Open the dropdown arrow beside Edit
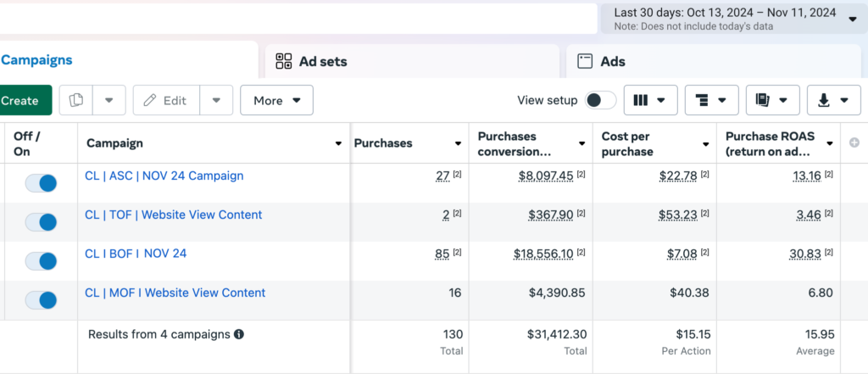The width and height of the screenshot is (868, 374). coord(216,100)
